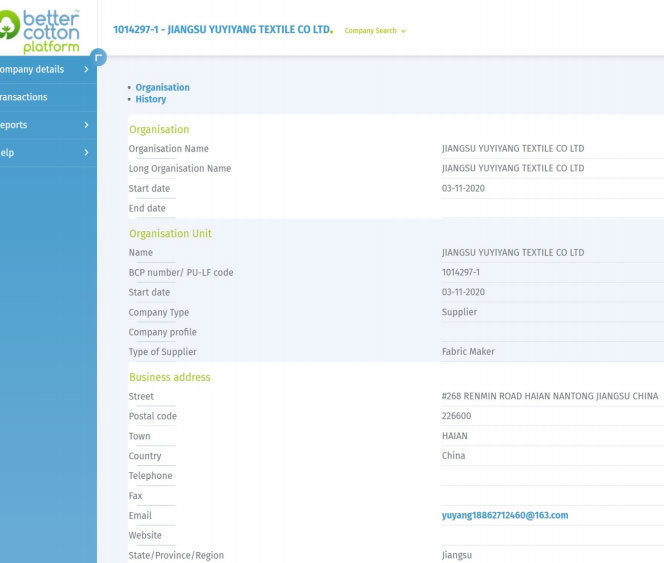This screenshot has width=664, height=563.
Task: Click the Company profile label
Action: tap(163, 332)
